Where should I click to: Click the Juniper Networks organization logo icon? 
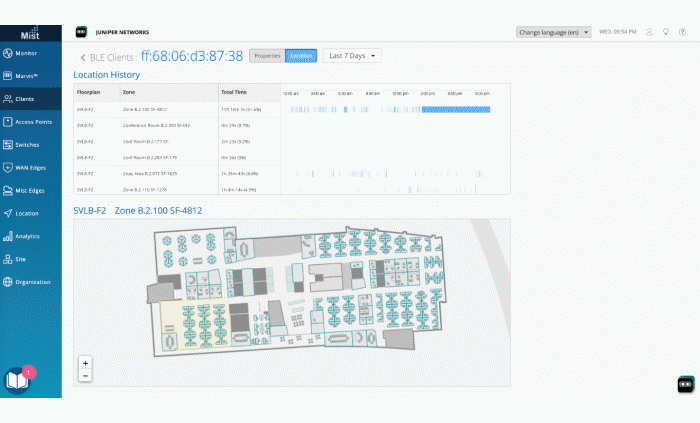(x=81, y=32)
